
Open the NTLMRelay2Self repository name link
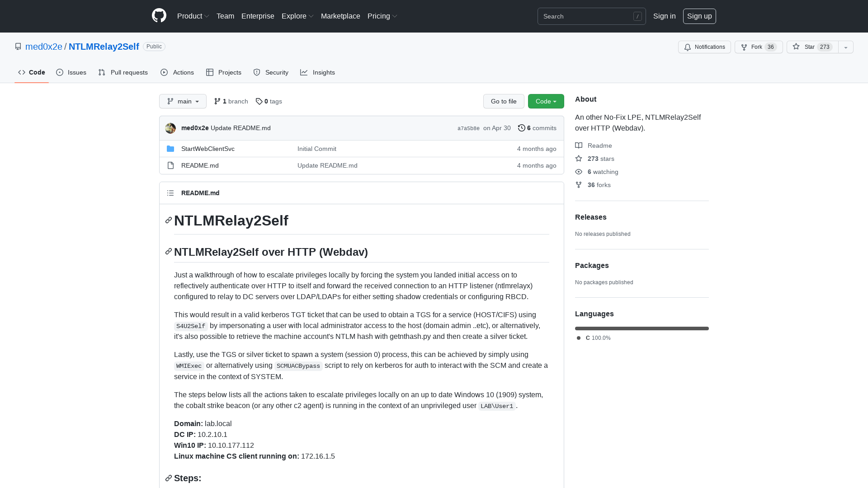tap(104, 47)
